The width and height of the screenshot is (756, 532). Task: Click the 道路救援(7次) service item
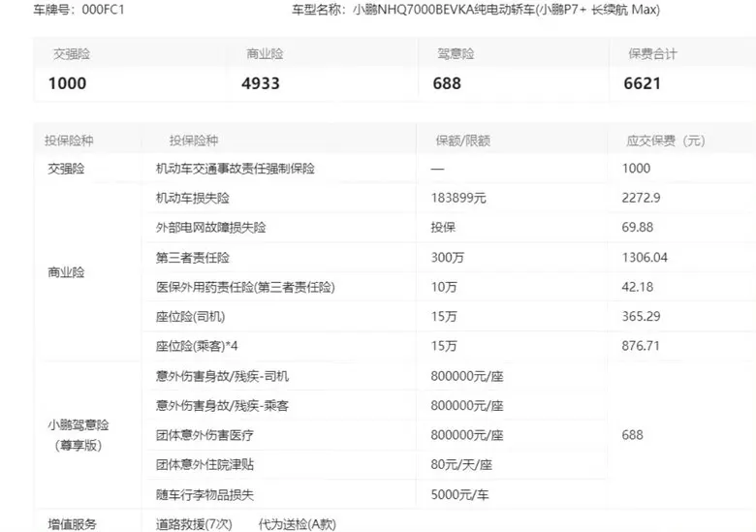(x=194, y=524)
